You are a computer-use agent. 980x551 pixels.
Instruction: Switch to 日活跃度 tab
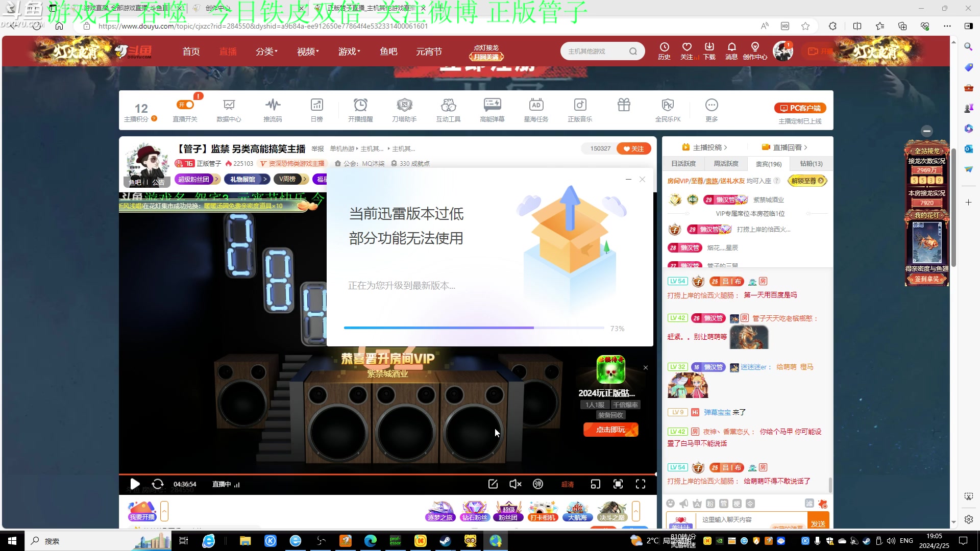[683, 164]
